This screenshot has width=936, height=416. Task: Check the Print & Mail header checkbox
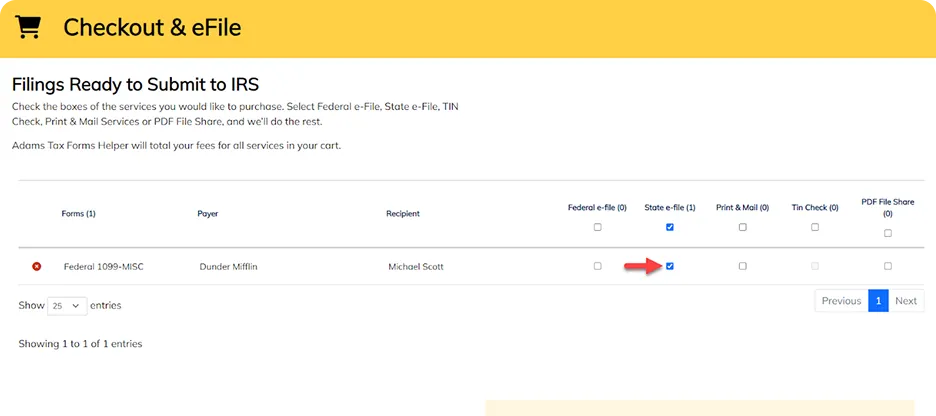(743, 227)
